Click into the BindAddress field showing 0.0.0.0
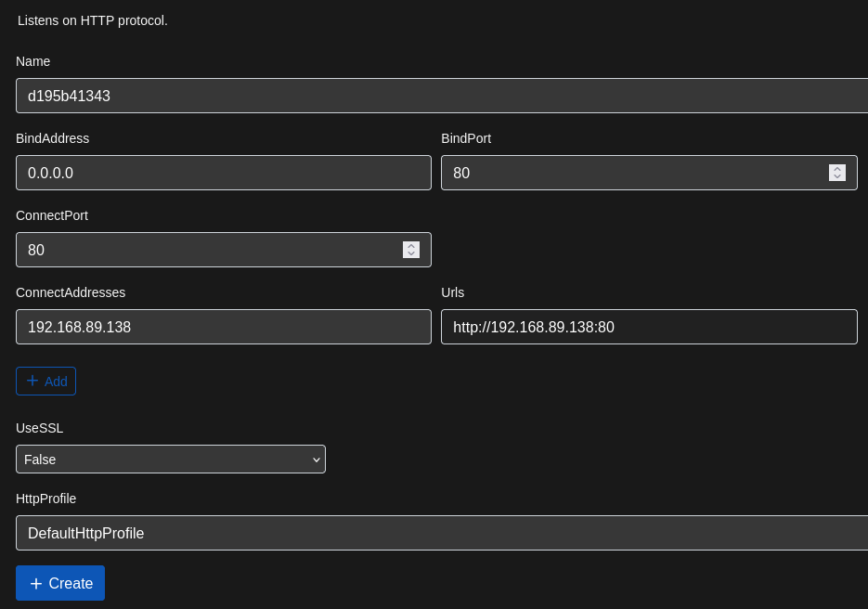The height and width of the screenshot is (609, 868). [x=223, y=173]
